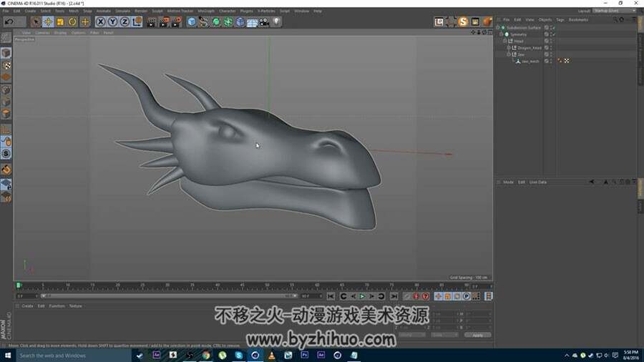Toggle Y axis lock
Viewport: 644px width, 362px height.
click(112, 21)
